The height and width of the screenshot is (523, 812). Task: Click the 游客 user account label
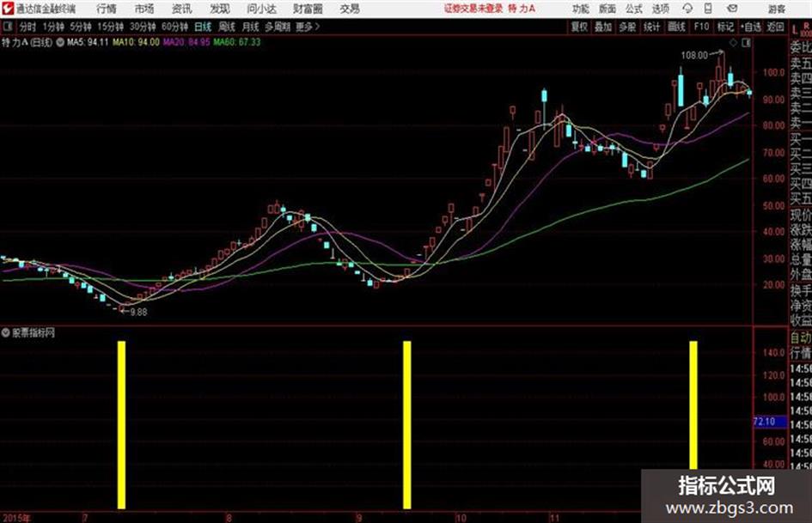click(x=777, y=9)
